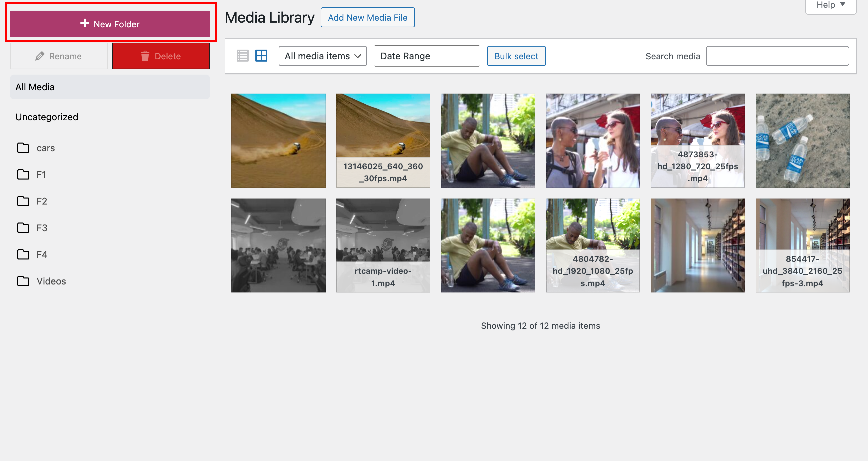Image resolution: width=868 pixels, height=461 pixels.
Task: Open the F1 folder icon
Action: (23, 175)
